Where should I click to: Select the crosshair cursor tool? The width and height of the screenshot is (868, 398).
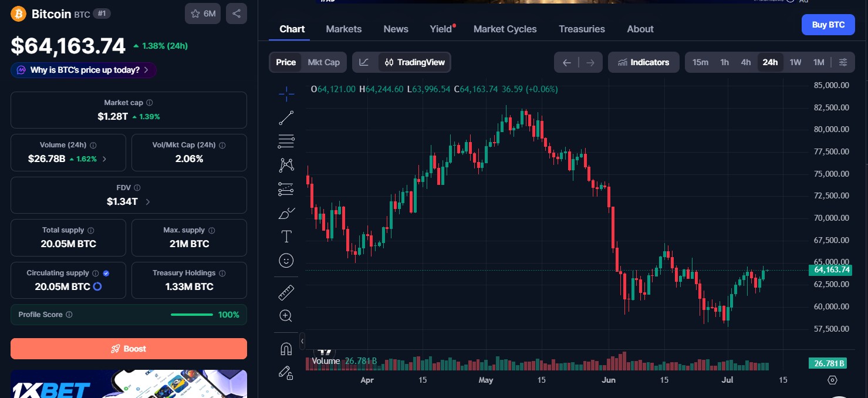(286, 93)
